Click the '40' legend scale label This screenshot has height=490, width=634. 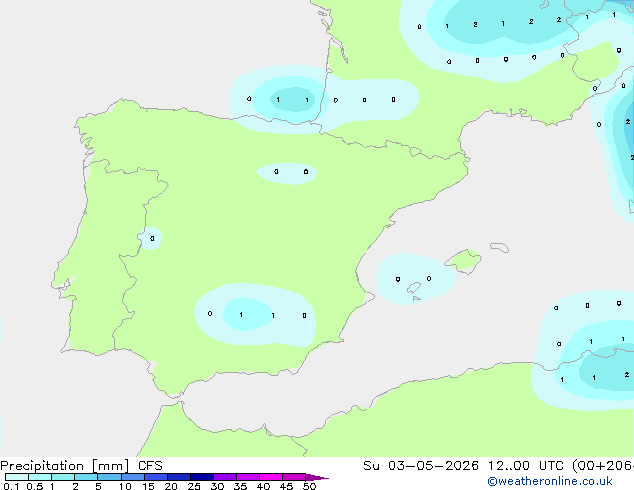[263, 486]
